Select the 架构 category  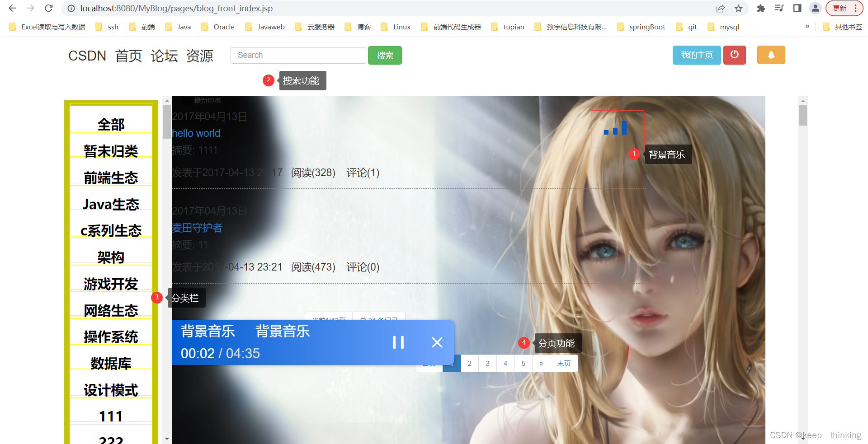coord(111,257)
